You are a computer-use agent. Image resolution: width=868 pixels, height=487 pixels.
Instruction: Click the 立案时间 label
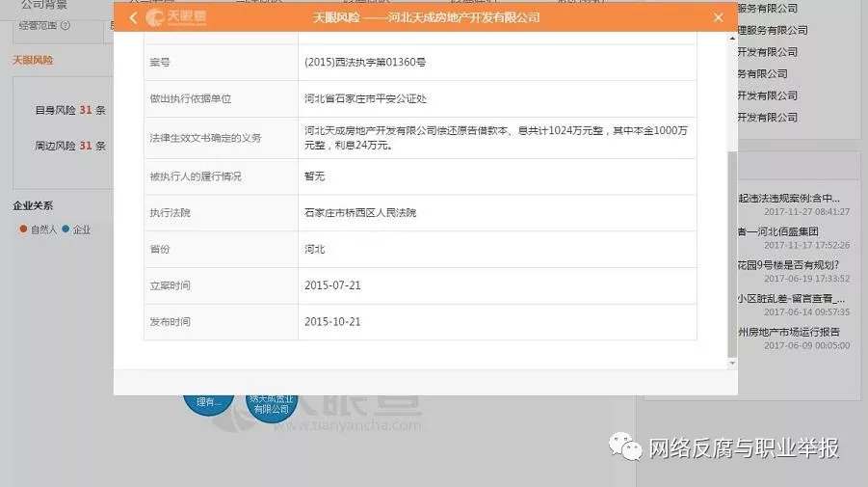point(170,285)
